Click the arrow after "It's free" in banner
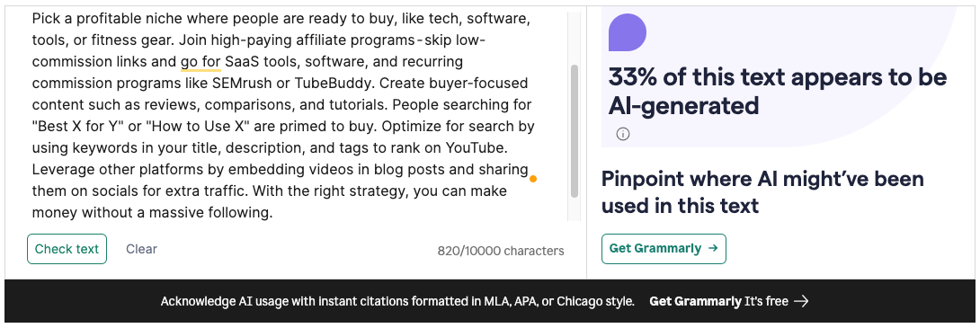Image resolution: width=980 pixels, height=328 pixels. [x=801, y=301]
